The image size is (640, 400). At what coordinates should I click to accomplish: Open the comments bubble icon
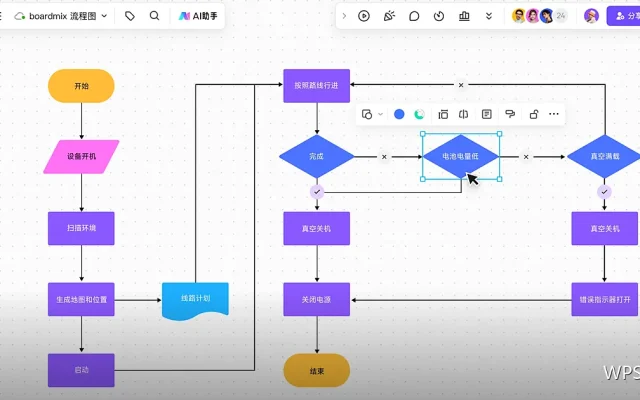[x=414, y=16]
